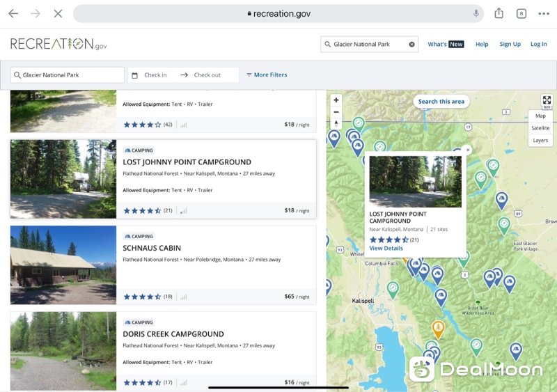Reset map bearing compass button
Screen dimensions: 557x392
[x=336, y=124]
